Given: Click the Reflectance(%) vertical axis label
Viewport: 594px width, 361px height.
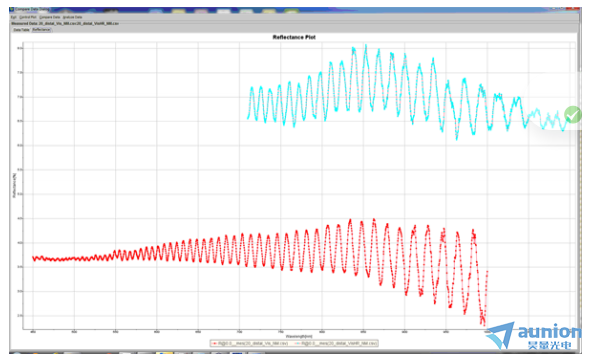Looking at the screenshot, I should pyautogui.click(x=14, y=185).
